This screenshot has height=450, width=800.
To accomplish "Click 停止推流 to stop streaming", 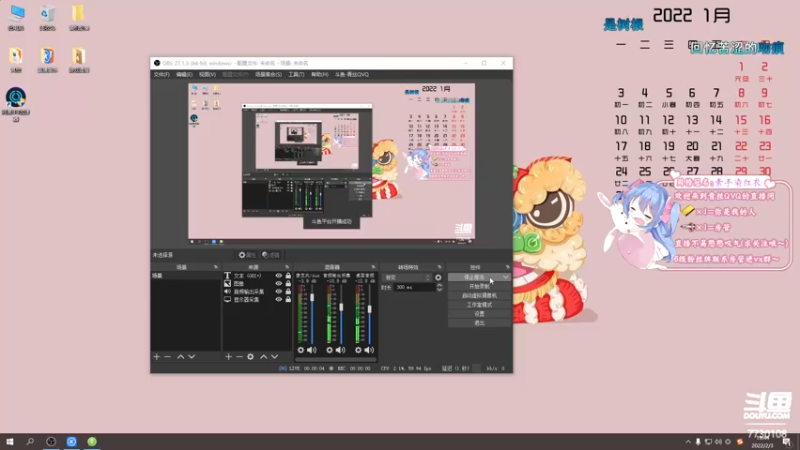I will [x=474, y=277].
